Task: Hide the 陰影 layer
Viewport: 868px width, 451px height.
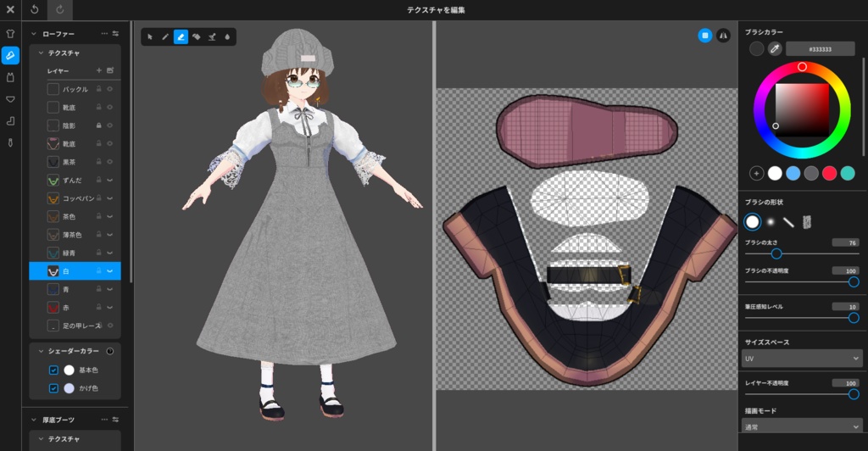Action: click(109, 125)
